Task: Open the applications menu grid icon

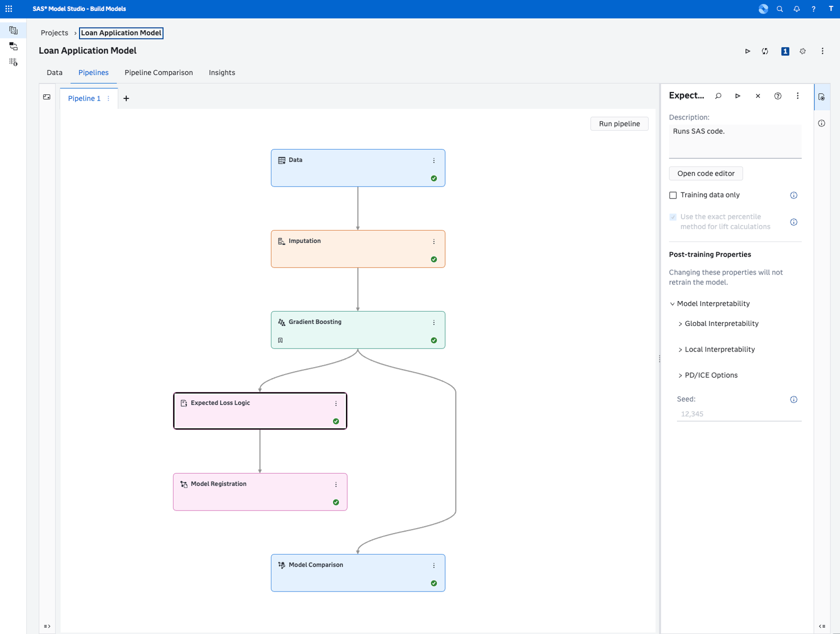Action: pyautogui.click(x=8, y=8)
